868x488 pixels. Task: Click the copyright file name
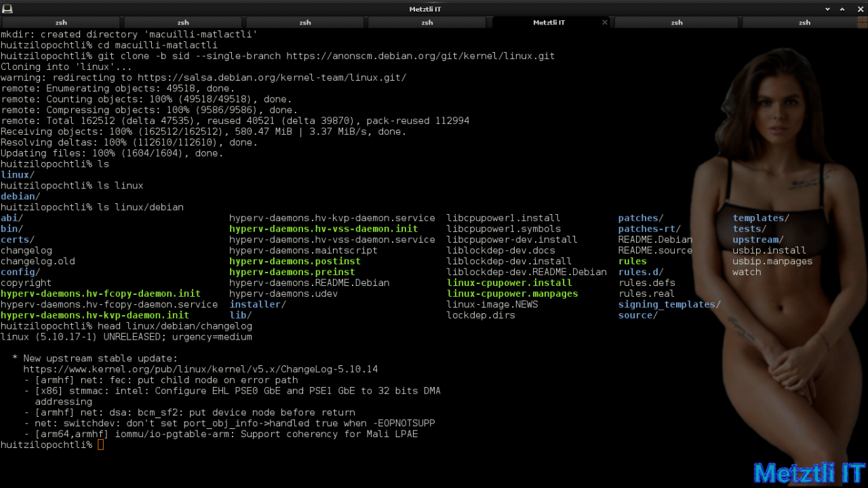tap(26, 283)
